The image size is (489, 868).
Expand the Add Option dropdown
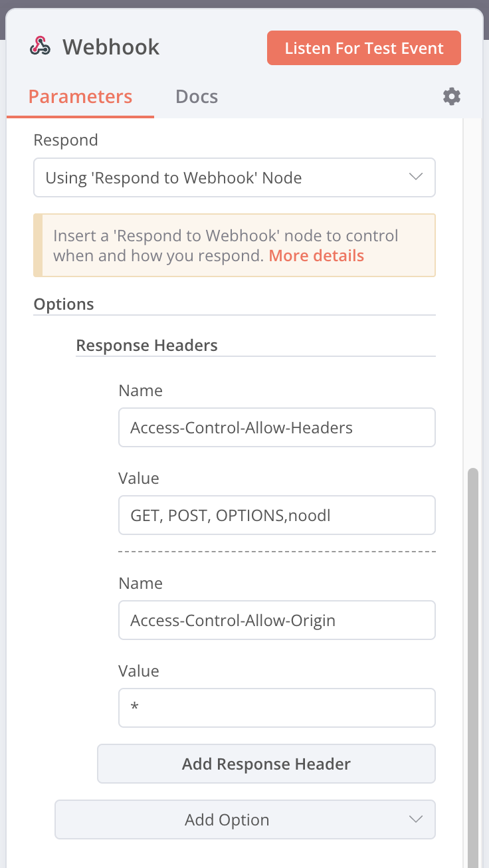245,819
